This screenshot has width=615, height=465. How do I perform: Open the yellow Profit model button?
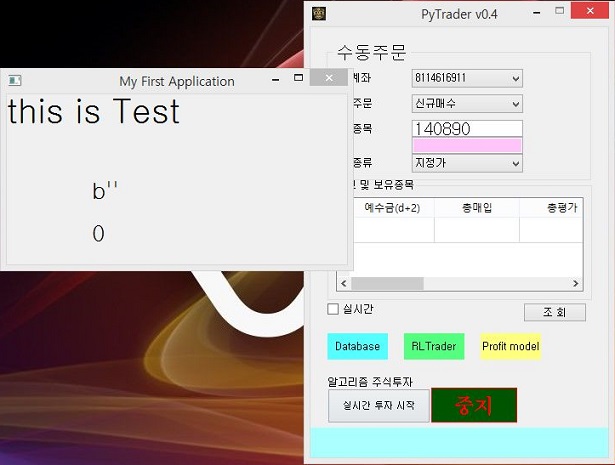click(511, 346)
